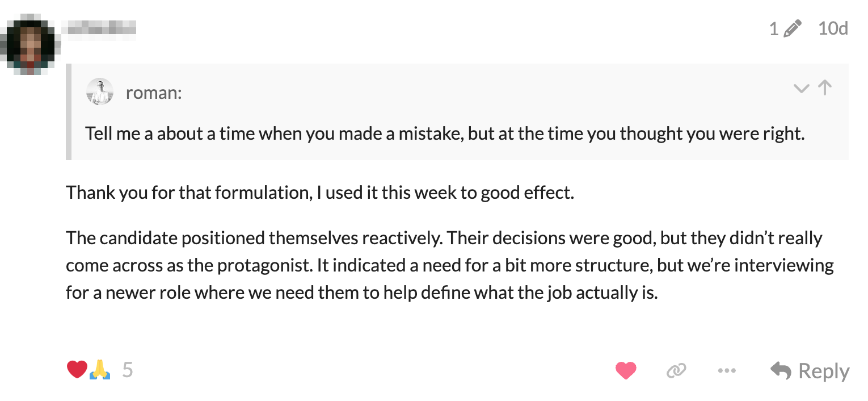
Task: Open the post edit history pencil icon
Action: point(793,28)
